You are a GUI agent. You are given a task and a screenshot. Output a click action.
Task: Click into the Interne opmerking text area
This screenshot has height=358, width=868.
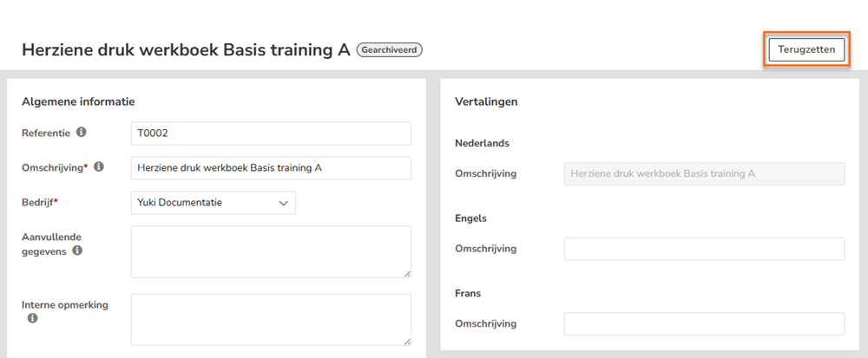(x=271, y=319)
